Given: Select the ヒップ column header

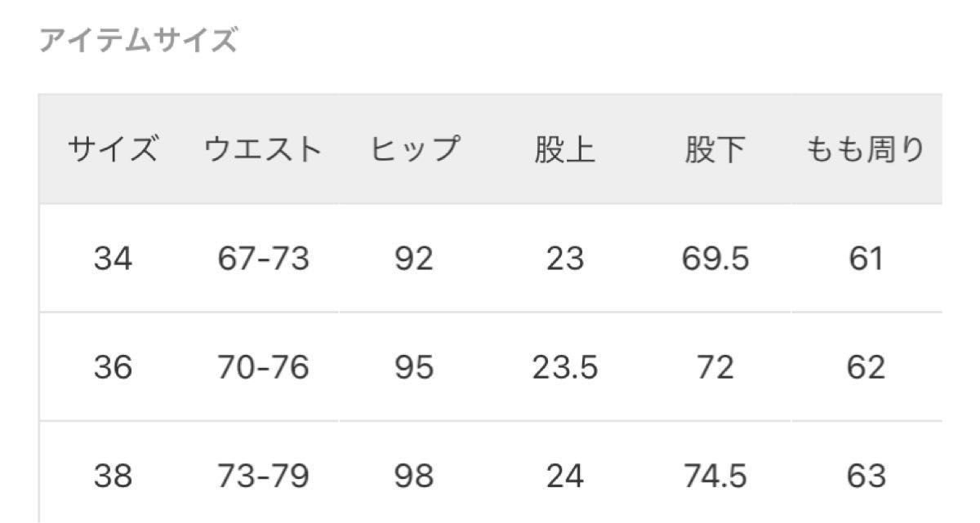Looking at the screenshot, I should point(414,150).
